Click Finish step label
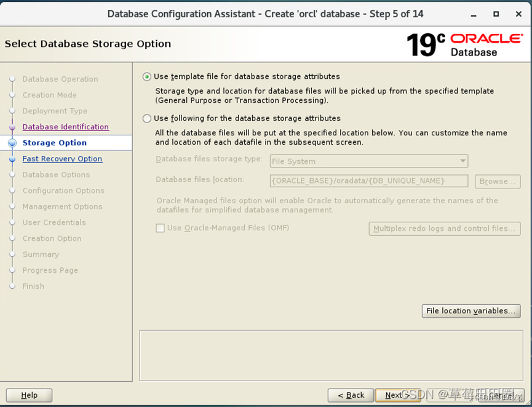This screenshot has height=407, width=532. (33, 286)
